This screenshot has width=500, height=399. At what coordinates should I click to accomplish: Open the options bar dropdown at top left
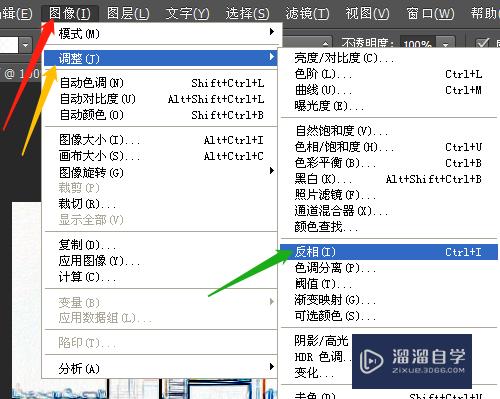click(x=25, y=44)
